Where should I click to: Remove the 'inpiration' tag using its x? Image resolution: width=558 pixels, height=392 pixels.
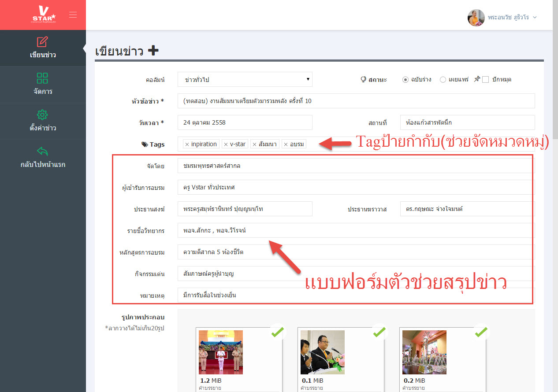[x=187, y=144]
